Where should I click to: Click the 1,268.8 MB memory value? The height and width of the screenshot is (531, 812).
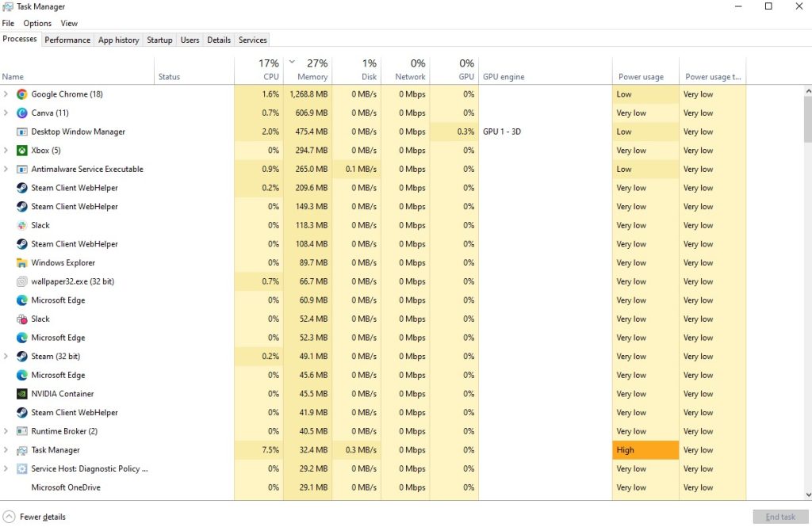pos(308,94)
